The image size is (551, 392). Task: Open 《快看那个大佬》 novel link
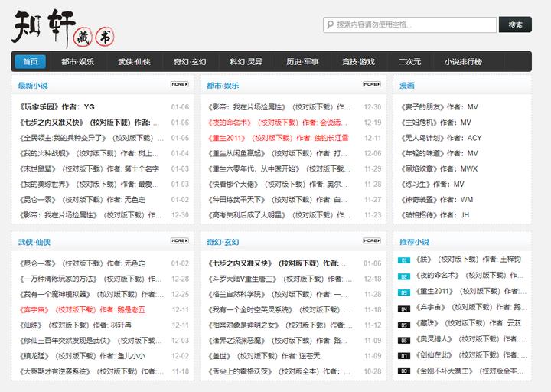278,185
